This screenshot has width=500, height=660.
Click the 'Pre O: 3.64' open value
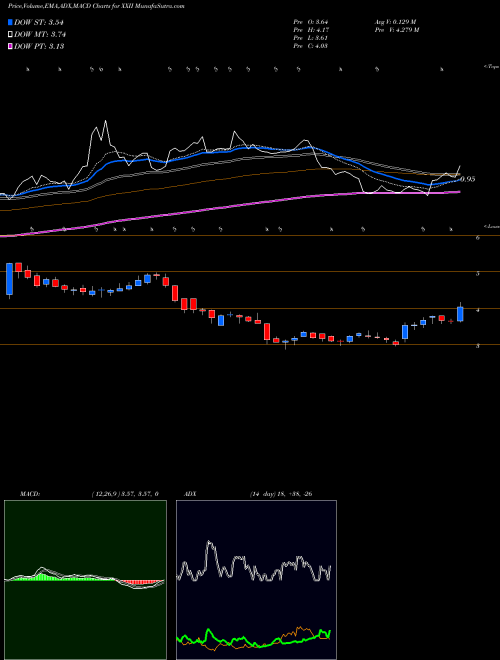pos(311,22)
